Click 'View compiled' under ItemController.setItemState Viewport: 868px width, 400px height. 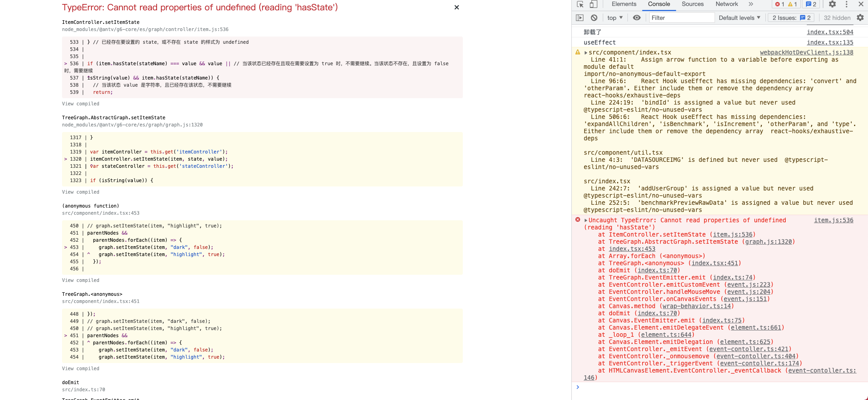click(80, 103)
